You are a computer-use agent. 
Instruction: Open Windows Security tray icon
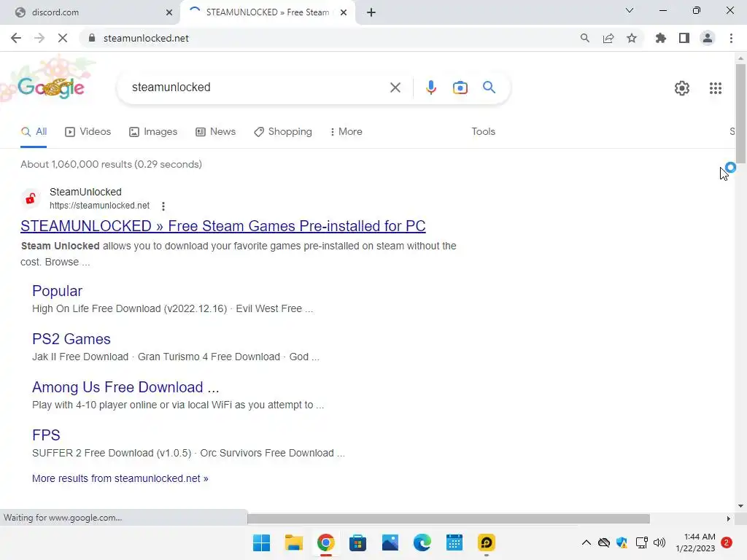click(x=622, y=542)
